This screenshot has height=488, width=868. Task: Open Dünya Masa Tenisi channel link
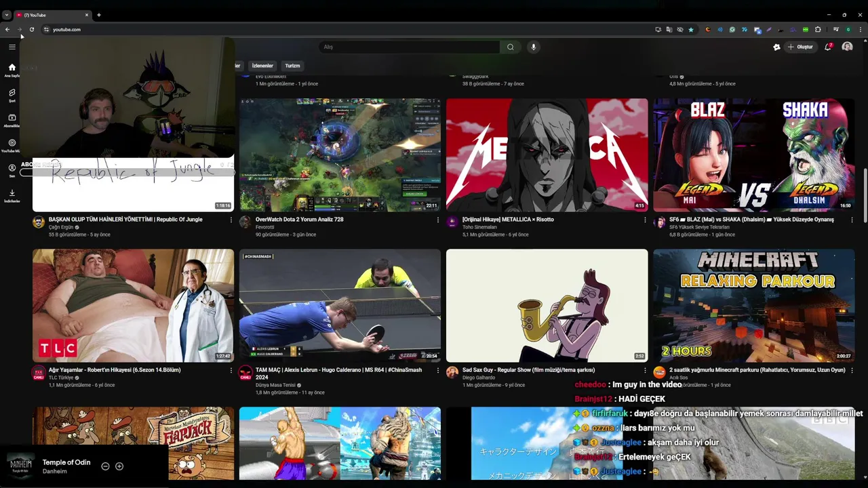[275, 385]
